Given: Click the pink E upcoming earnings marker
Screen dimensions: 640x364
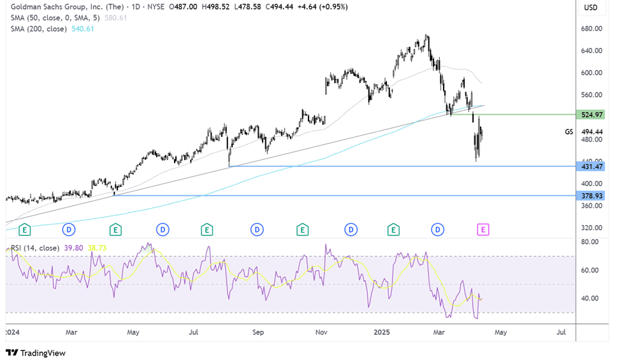Looking at the screenshot, I should point(483,229).
